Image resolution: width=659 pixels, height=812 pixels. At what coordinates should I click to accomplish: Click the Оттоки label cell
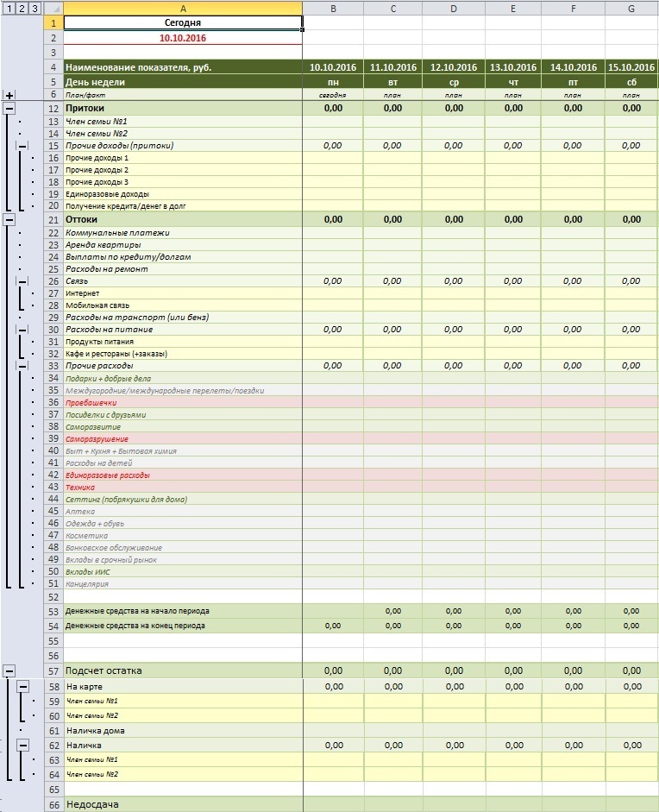pyautogui.click(x=183, y=219)
